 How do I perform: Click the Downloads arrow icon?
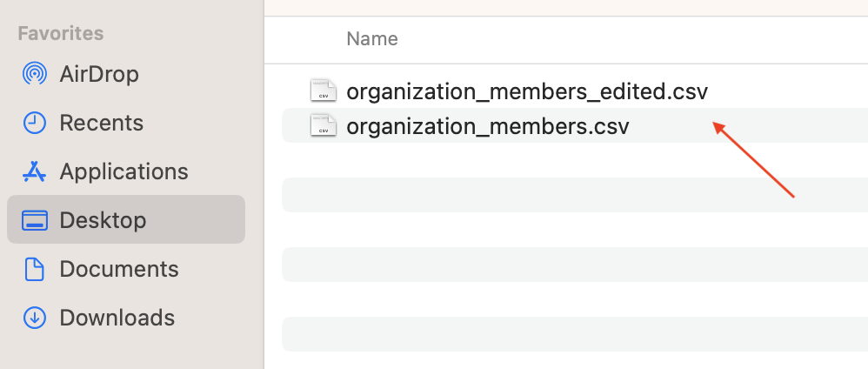35,318
